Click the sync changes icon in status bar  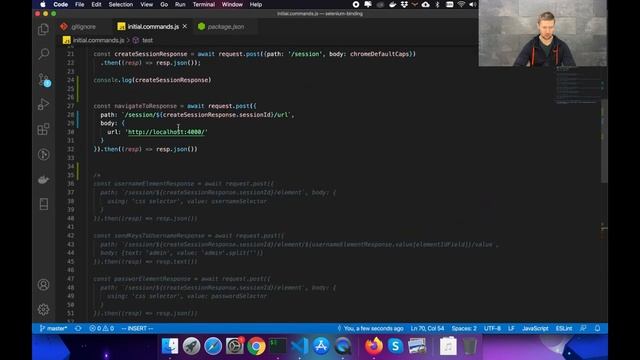click(x=78, y=328)
